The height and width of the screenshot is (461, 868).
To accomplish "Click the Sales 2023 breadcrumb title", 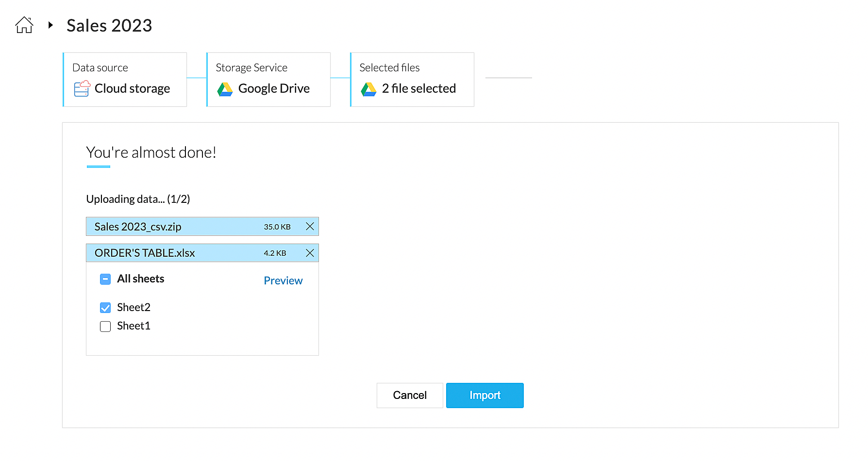I will tap(109, 25).
